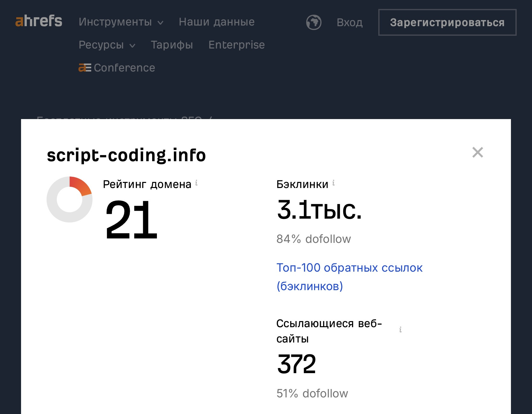Click info icon beside Ссылающиеся веб-сайты
Viewport: 532px width, 414px height.
pos(401,329)
